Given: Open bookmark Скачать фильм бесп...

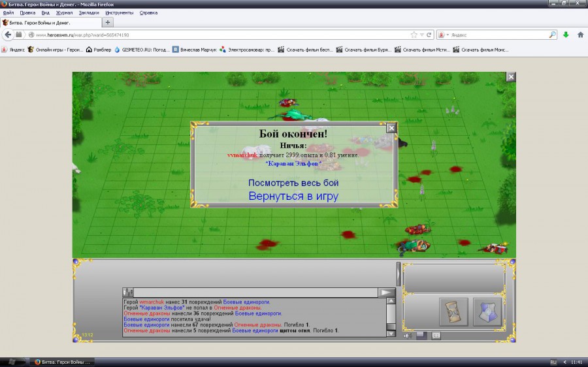Looking at the screenshot, I should 305,50.
